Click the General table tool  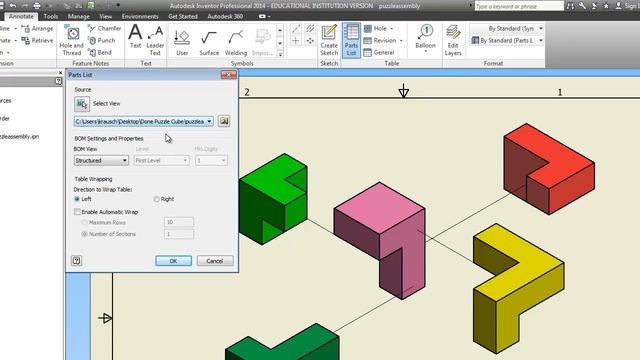click(x=379, y=52)
